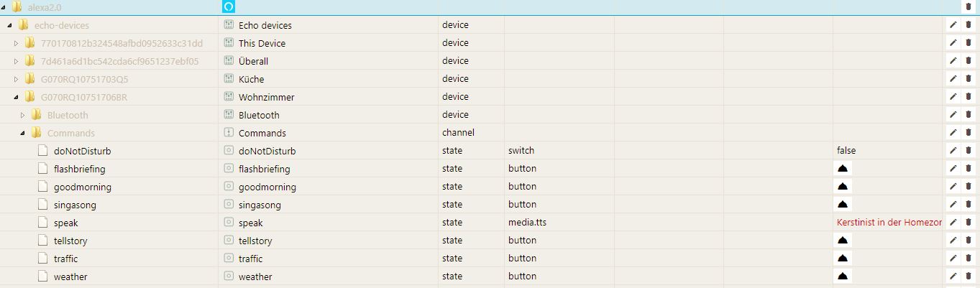Image resolution: width=980 pixels, height=288 pixels.
Task: Click the speak value text field
Action: coord(889,223)
